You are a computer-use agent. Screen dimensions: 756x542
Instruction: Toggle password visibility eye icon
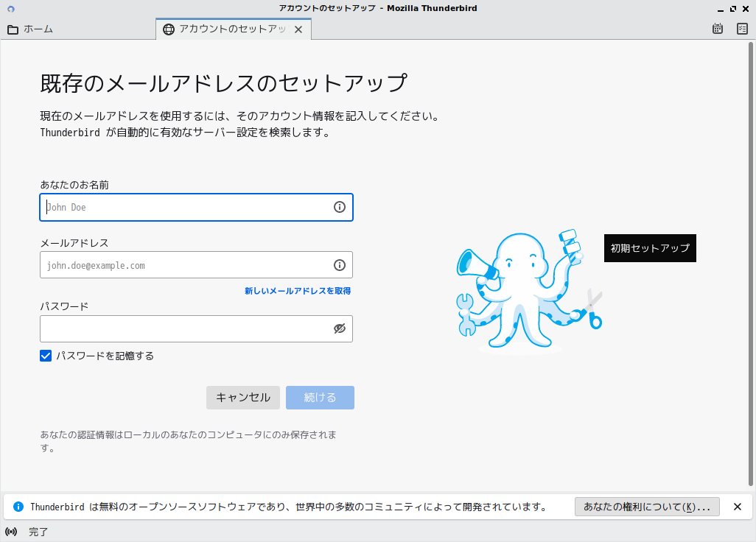point(340,328)
